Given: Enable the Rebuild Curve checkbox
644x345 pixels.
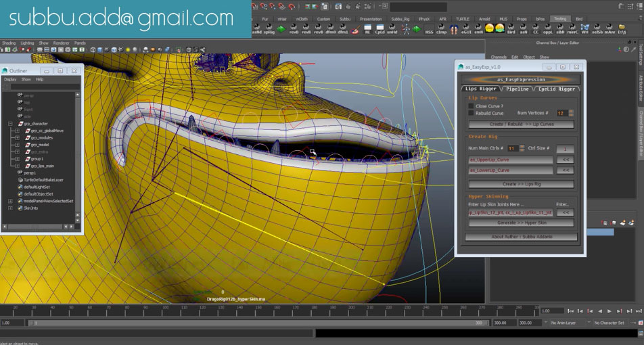Looking at the screenshot, I should [471, 113].
